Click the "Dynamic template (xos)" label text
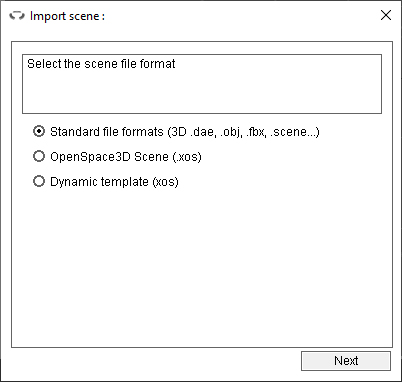 tap(114, 182)
